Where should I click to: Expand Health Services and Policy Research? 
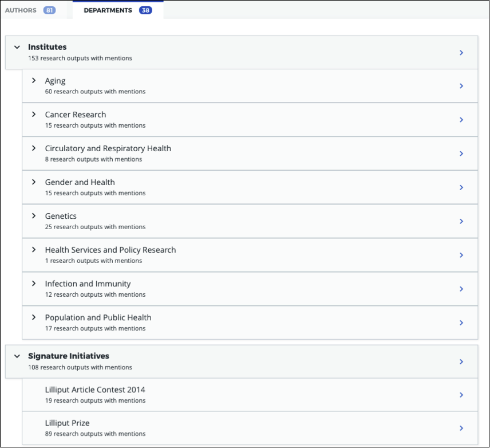34,250
